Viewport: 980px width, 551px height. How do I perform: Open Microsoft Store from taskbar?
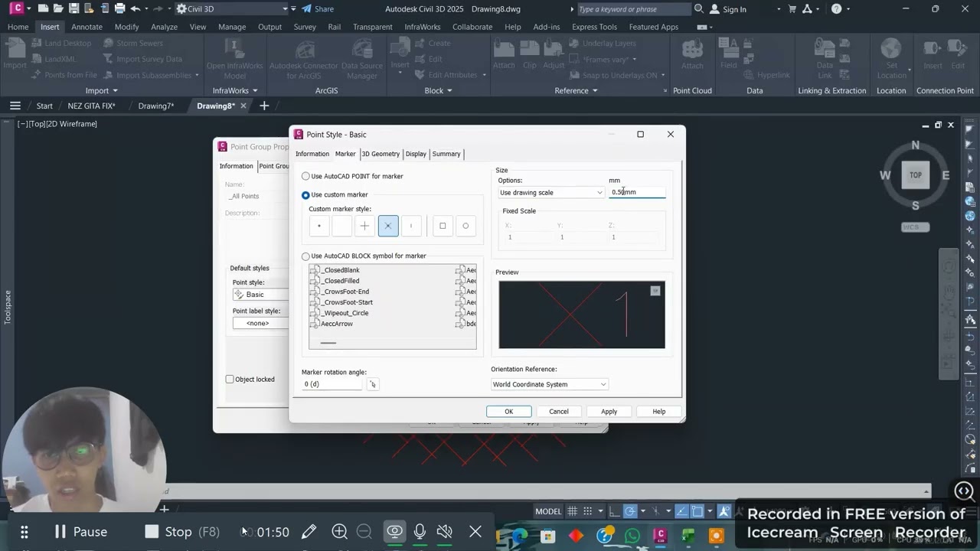(548, 536)
